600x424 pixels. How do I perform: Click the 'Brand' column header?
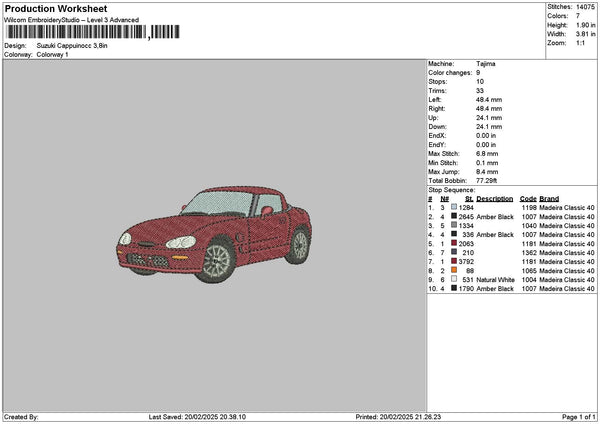549,199
